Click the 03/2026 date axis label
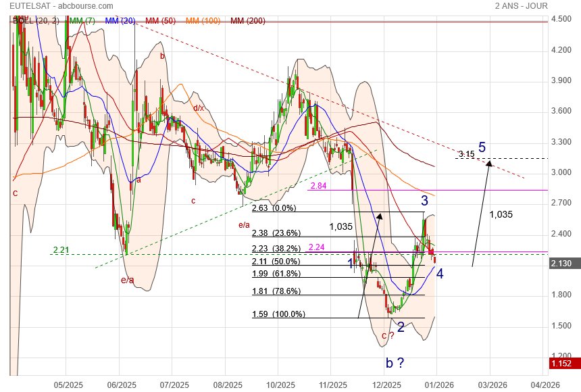 [492, 385]
